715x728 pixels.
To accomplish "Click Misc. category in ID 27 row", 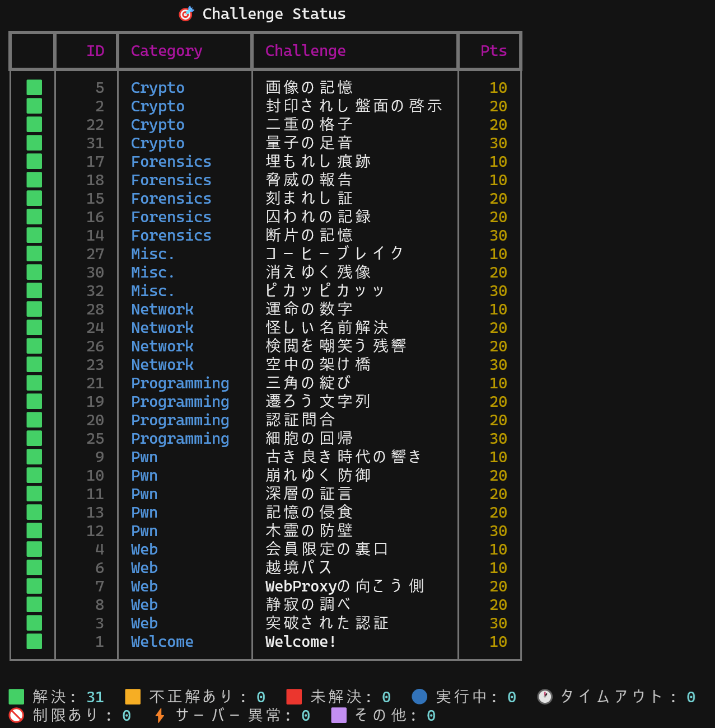I will point(153,253).
